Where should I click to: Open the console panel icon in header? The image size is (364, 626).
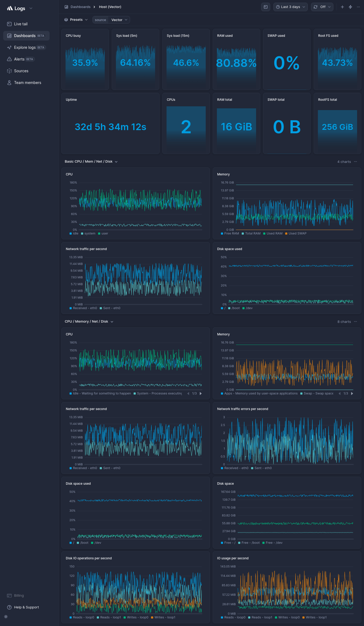pos(266,7)
